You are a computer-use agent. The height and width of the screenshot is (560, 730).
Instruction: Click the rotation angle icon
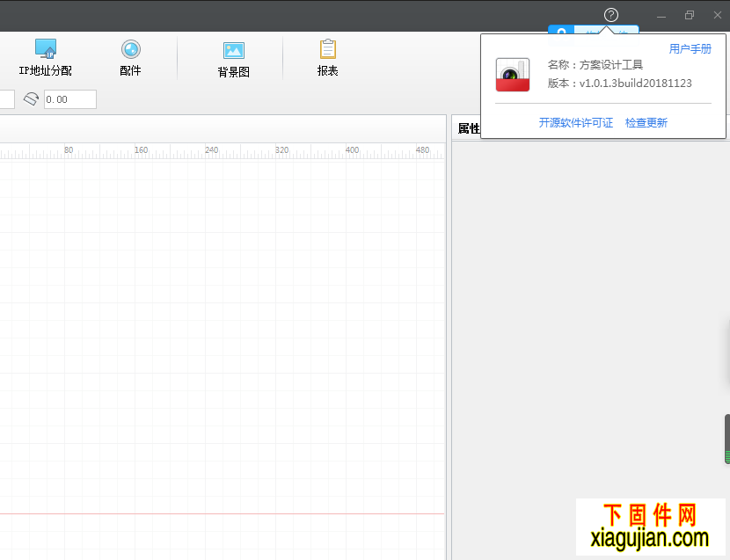pyautogui.click(x=31, y=99)
